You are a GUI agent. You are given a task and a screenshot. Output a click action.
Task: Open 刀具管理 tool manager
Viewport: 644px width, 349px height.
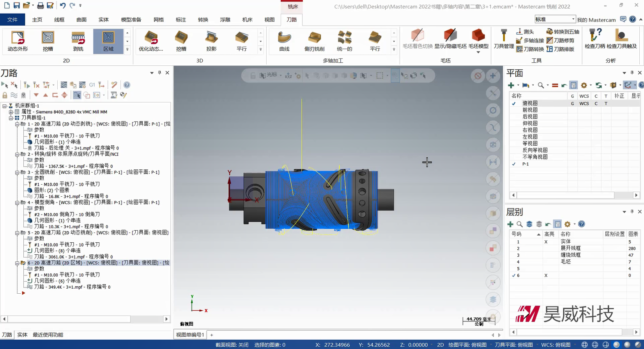(504, 39)
